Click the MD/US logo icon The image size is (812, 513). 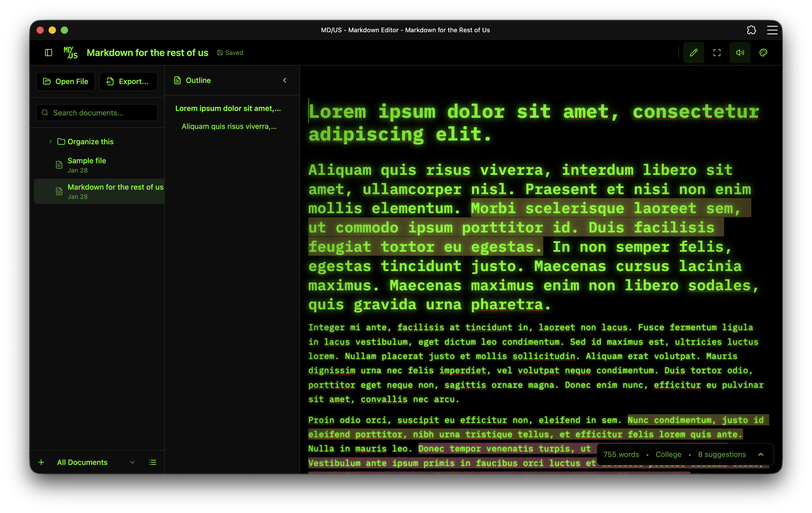click(70, 53)
